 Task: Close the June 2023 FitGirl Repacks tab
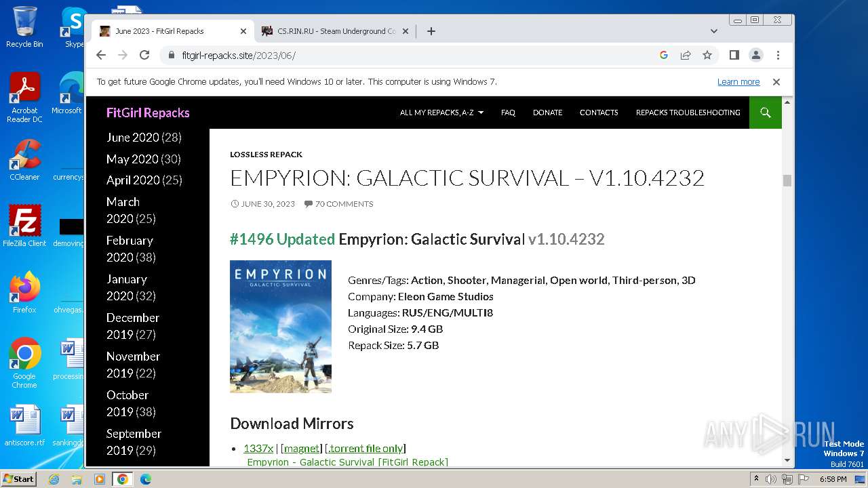pos(243,31)
